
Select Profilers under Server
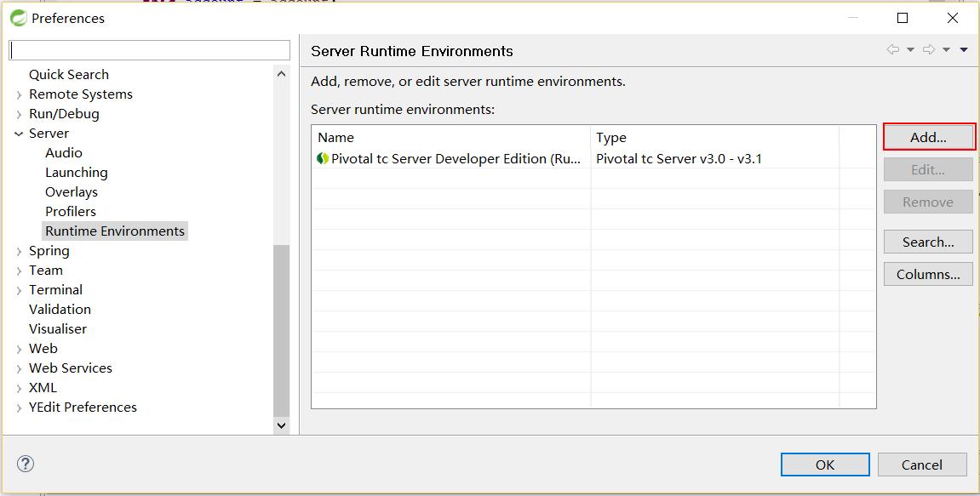[x=71, y=212]
